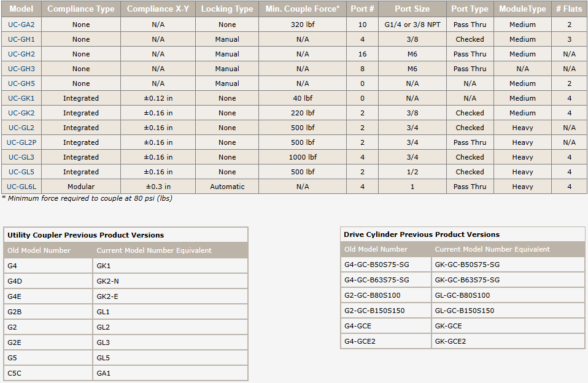
Task: Click the Min. Couple Force column header
Action: coord(303,9)
